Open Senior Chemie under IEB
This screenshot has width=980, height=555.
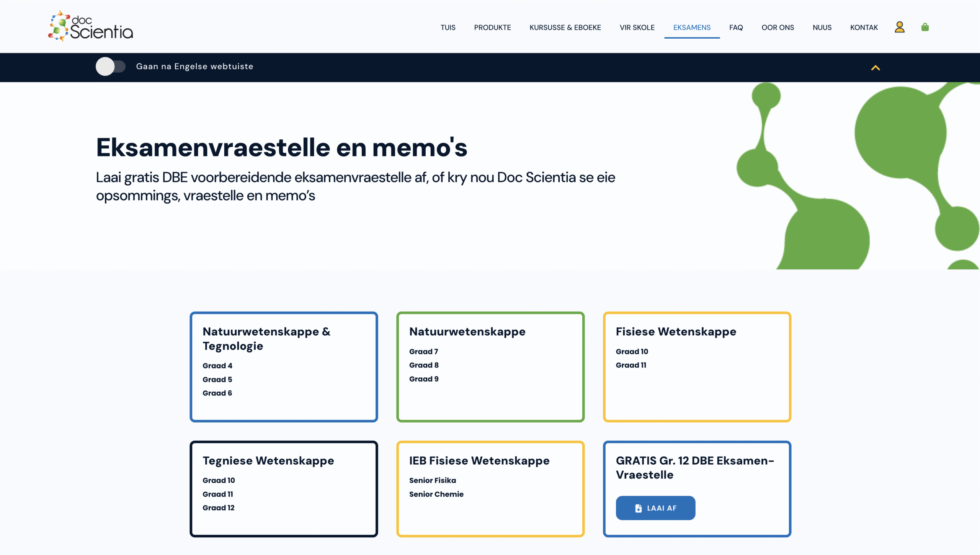[x=436, y=494]
